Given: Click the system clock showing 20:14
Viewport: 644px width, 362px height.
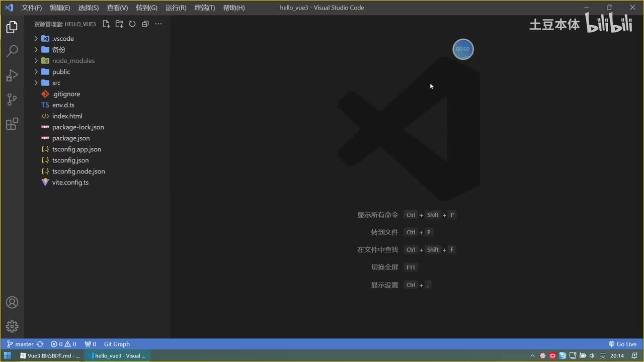Looking at the screenshot, I should click(x=617, y=356).
